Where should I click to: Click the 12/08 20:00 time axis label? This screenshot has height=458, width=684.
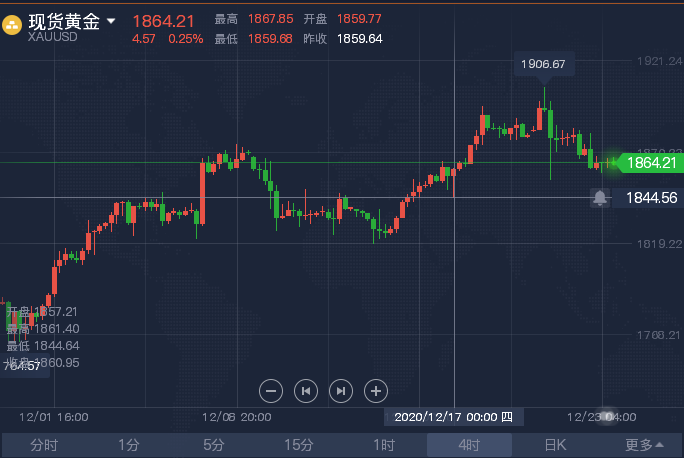(236, 417)
